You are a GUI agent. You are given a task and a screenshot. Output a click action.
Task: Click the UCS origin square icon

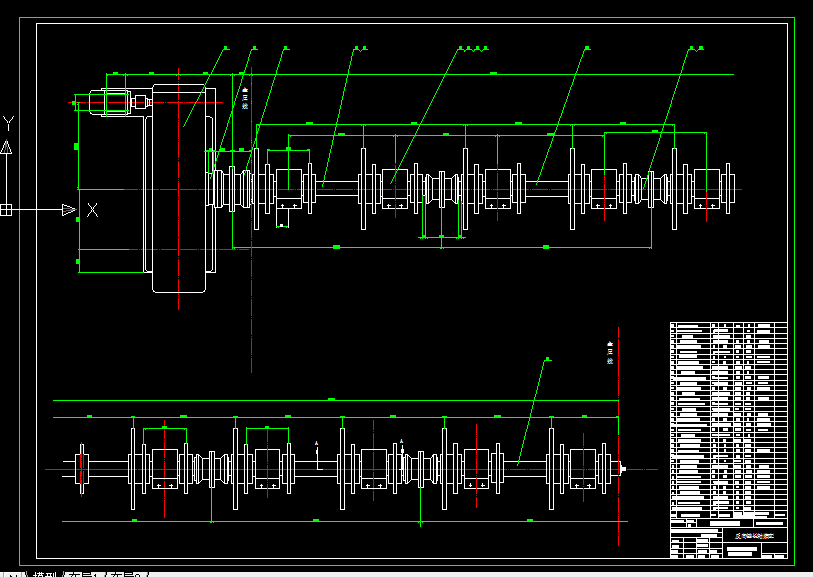pyautogui.click(x=6, y=210)
